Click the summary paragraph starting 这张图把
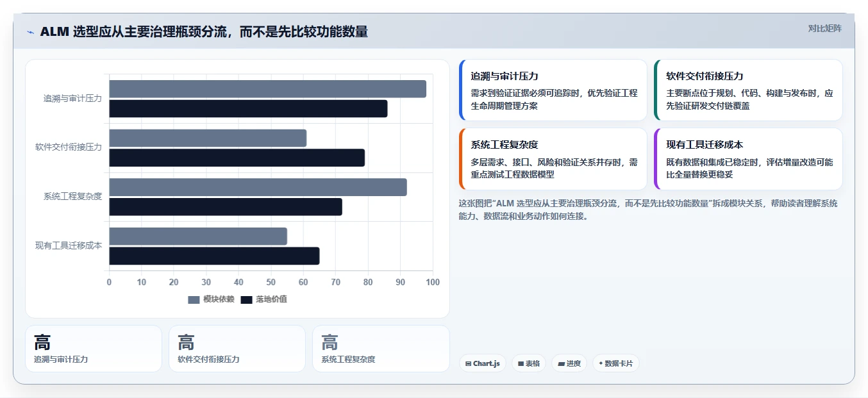 648,210
